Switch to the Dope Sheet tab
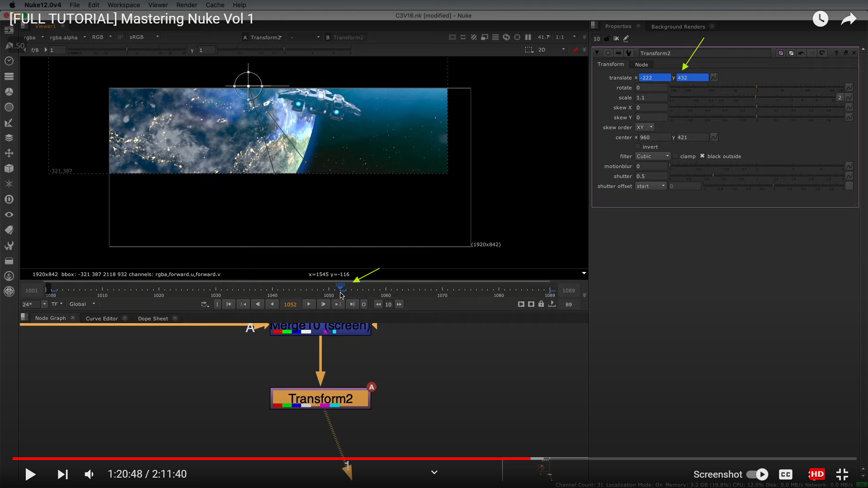This screenshot has height=488, width=868. [153, 319]
